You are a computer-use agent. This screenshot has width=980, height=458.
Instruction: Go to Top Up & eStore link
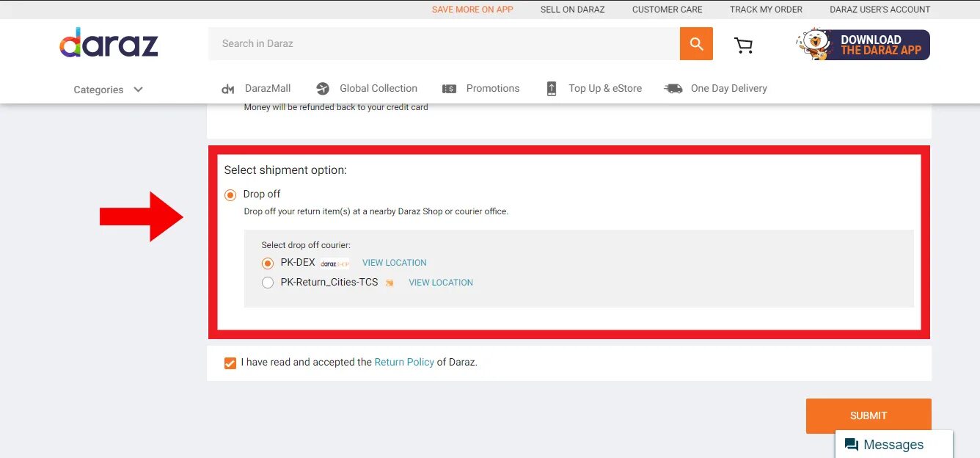[x=605, y=88]
